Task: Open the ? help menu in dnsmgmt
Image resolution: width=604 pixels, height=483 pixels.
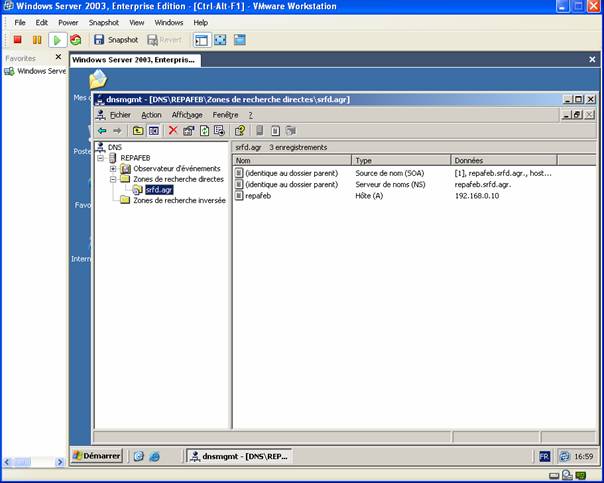Action: [250, 115]
